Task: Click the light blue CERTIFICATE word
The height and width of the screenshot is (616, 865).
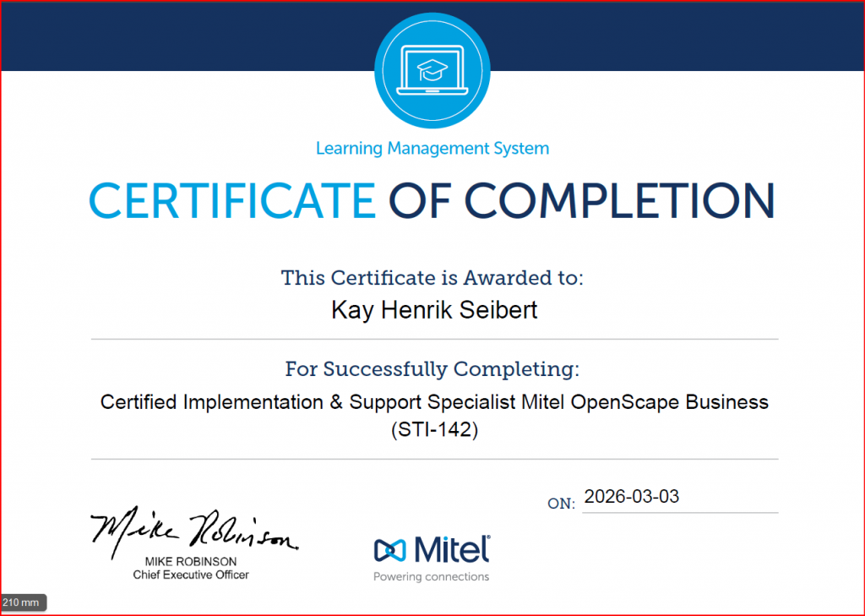Action: pos(232,201)
